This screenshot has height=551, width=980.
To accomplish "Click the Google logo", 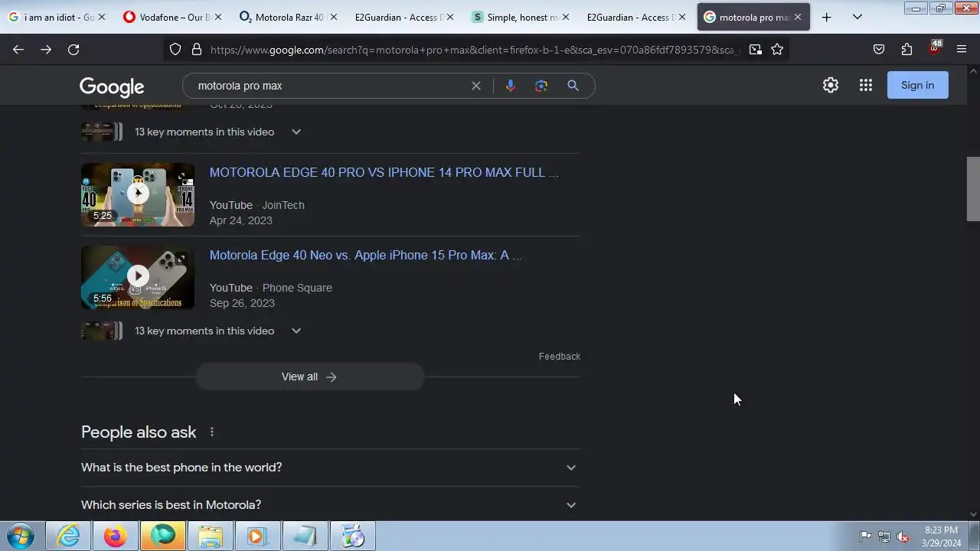I will (x=112, y=86).
